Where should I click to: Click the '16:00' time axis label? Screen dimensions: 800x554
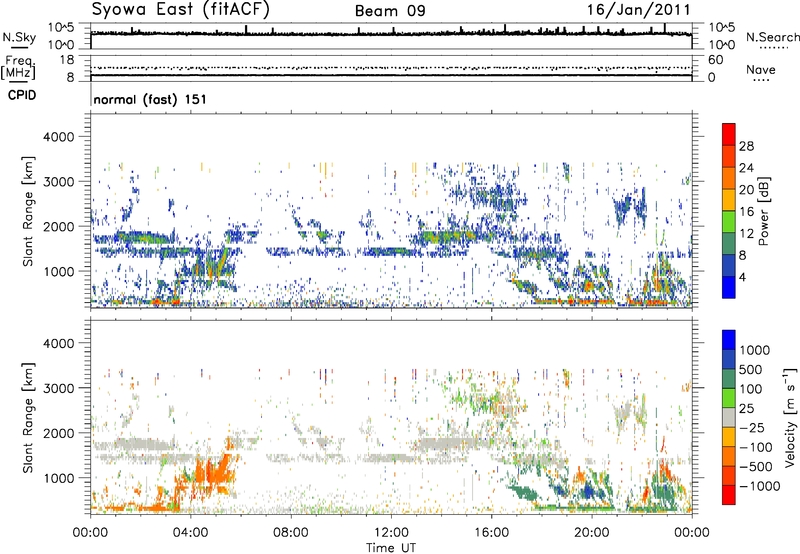pyautogui.click(x=491, y=533)
